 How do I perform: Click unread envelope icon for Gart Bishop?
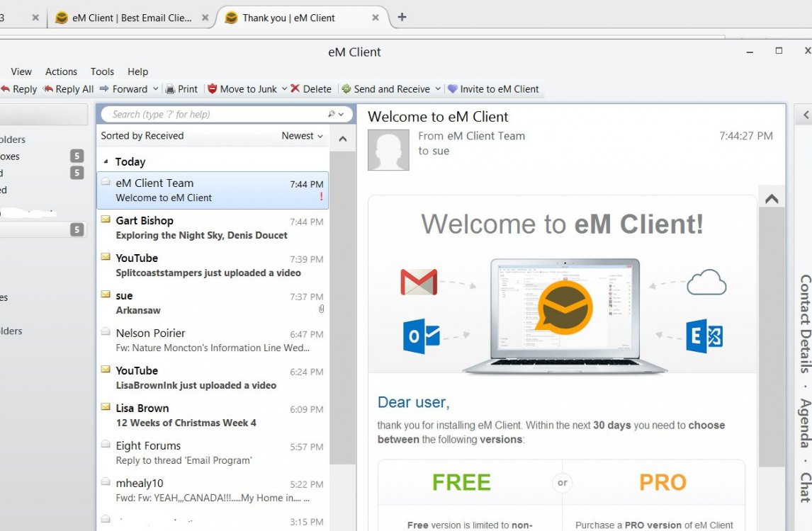[106, 219]
